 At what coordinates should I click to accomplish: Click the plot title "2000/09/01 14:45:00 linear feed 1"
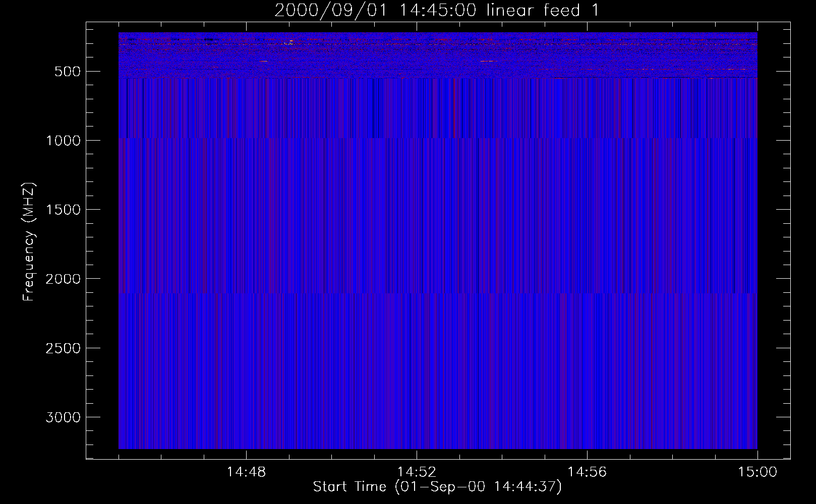click(437, 10)
